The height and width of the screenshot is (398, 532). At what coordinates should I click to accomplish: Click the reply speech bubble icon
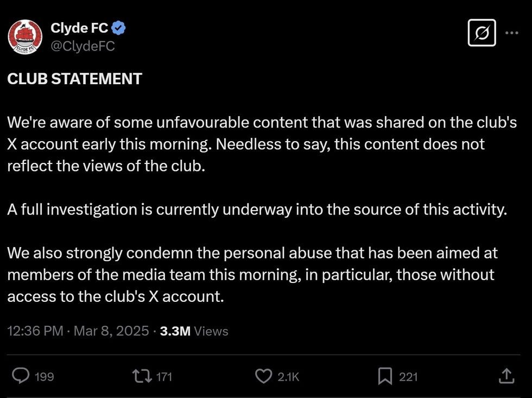click(21, 376)
